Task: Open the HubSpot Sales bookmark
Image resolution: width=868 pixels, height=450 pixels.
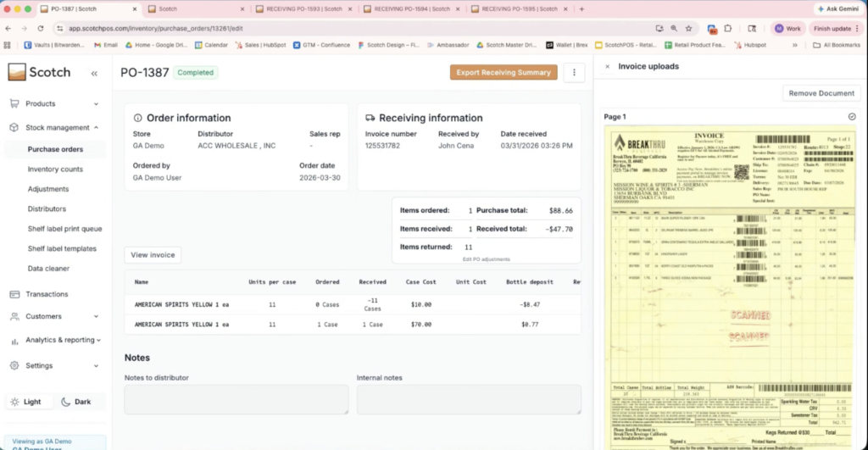Action: [x=260, y=45]
